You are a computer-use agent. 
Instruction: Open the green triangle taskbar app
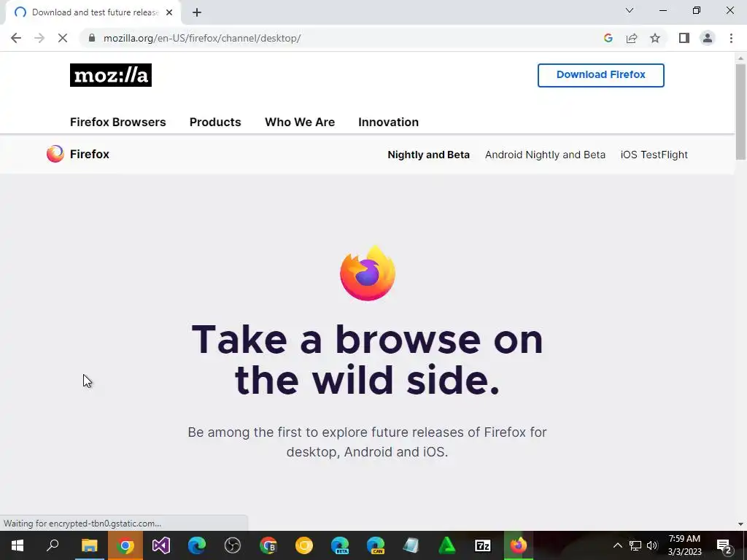coord(447,545)
